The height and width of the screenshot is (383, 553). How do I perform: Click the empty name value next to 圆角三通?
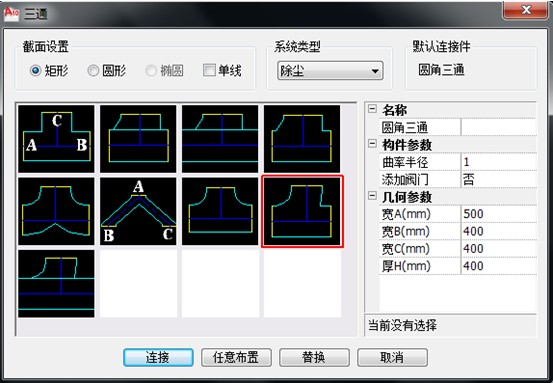coord(498,127)
